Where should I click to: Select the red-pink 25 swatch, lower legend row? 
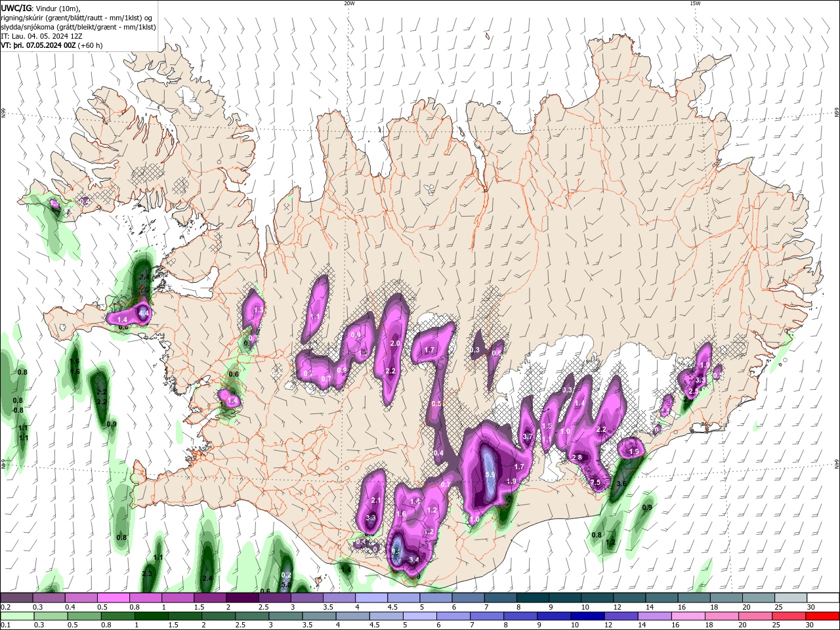coord(789,616)
